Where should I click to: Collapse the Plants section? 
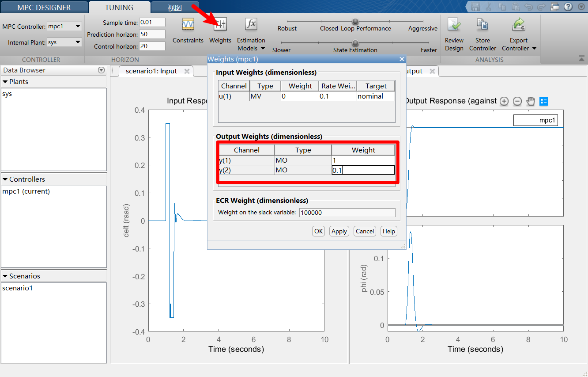click(x=5, y=81)
